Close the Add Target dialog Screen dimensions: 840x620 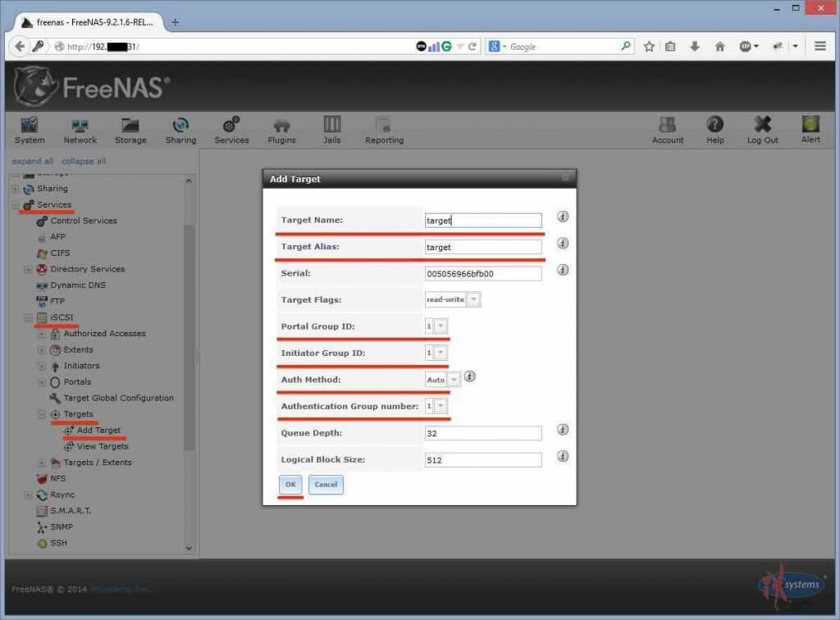(x=566, y=178)
